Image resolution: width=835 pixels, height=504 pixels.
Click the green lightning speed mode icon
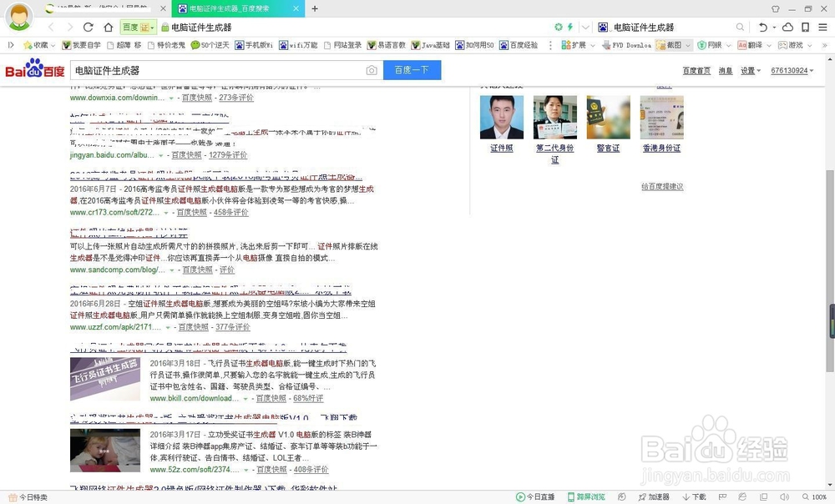click(570, 27)
